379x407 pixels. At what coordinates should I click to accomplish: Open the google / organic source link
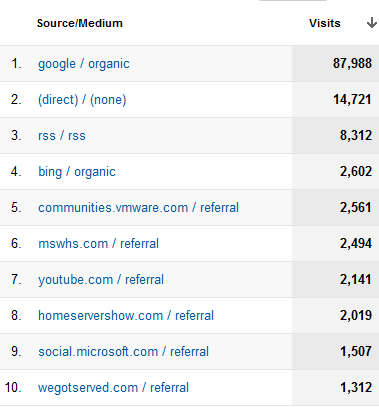(84, 64)
